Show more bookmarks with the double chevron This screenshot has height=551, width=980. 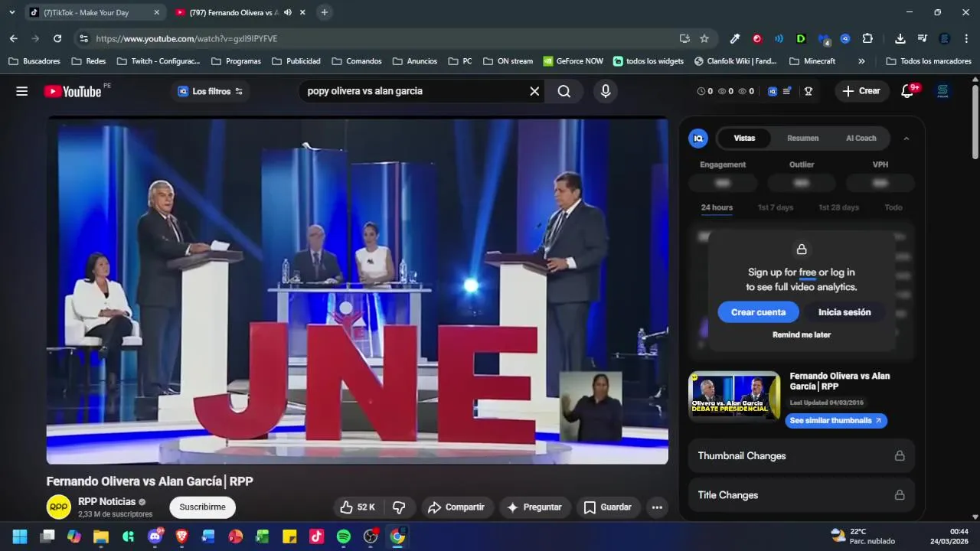point(861,61)
